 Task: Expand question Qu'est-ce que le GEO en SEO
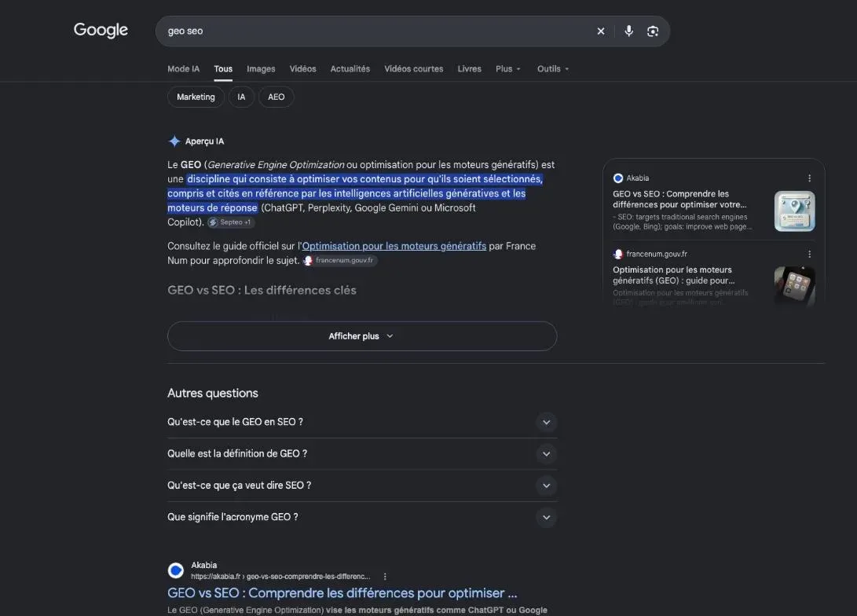(x=362, y=422)
